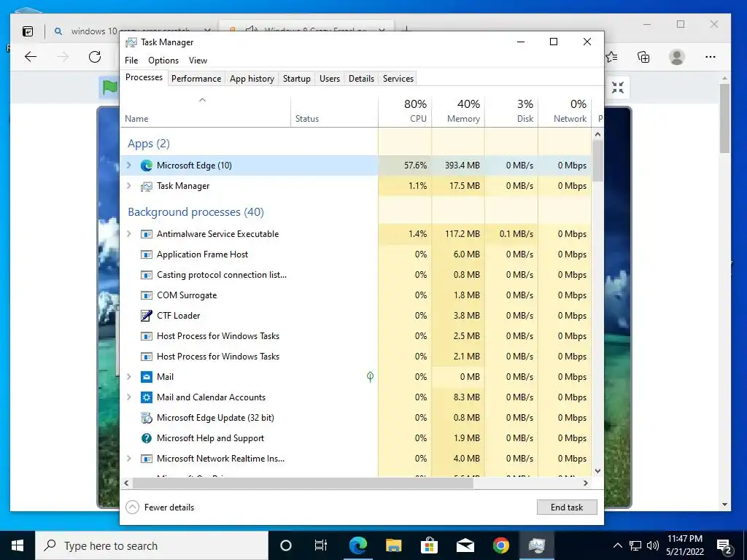Open the Windows Start menu

(x=18, y=545)
